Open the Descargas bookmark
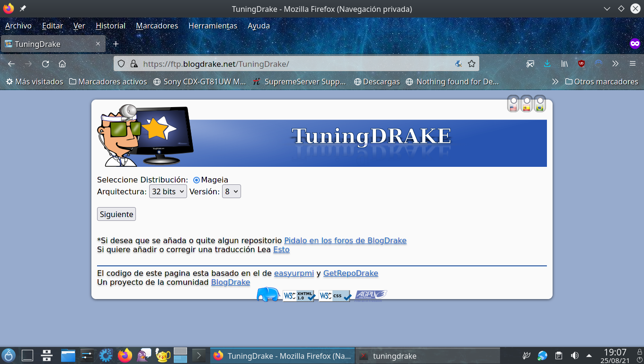Viewport: 644px width, 364px height. click(x=377, y=82)
